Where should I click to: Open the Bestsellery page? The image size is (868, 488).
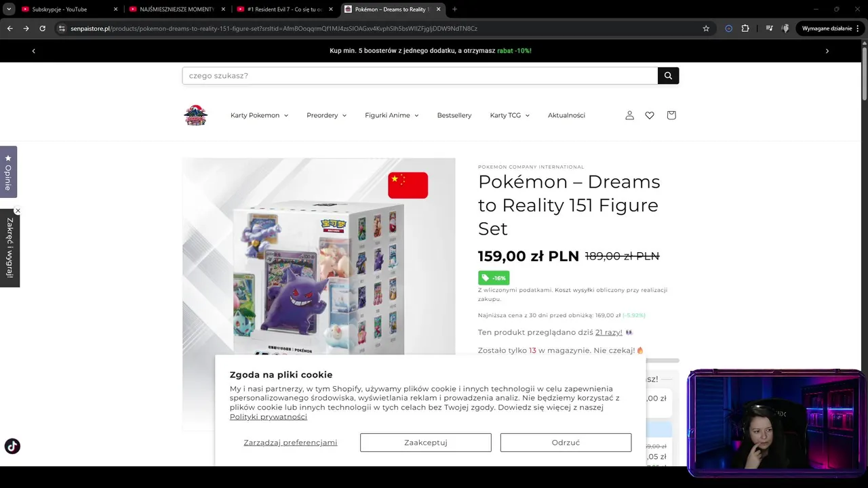(x=454, y=115)
